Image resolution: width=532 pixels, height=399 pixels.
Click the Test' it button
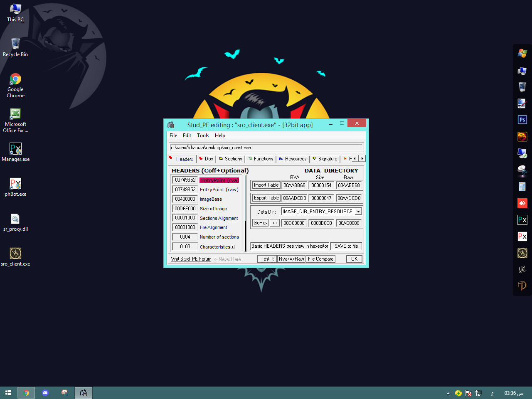(267, 259)
